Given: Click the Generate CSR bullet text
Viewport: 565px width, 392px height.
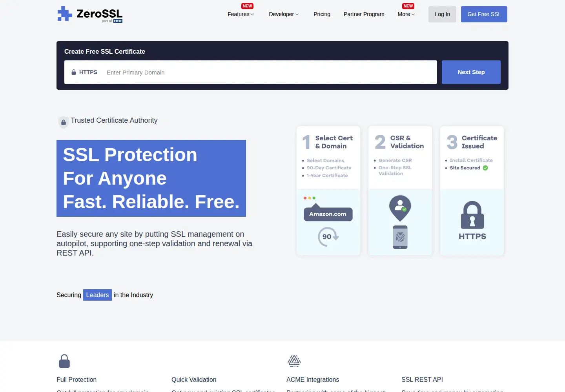Looking at the screenshot, I should click(x=395, y=160).
